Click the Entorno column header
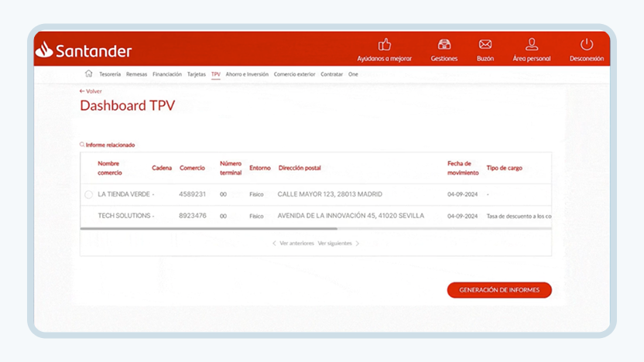This screenshot has height=362, width=644. [x=260, y=168]
